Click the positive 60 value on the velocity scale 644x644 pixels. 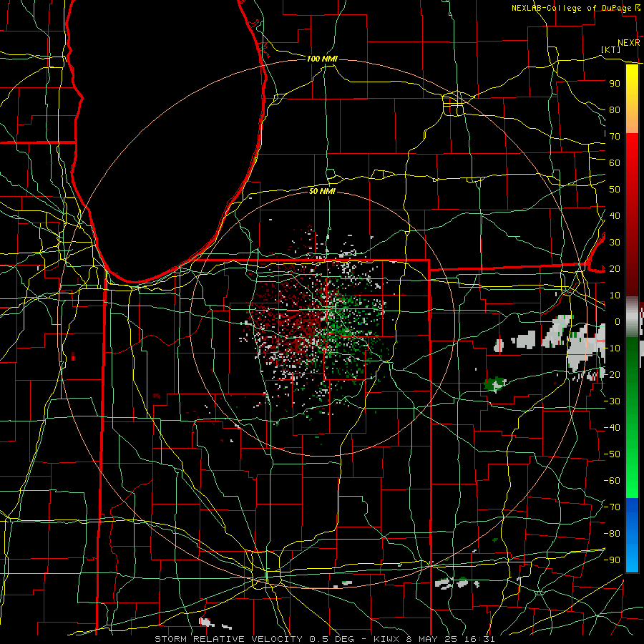coord(615,162)
